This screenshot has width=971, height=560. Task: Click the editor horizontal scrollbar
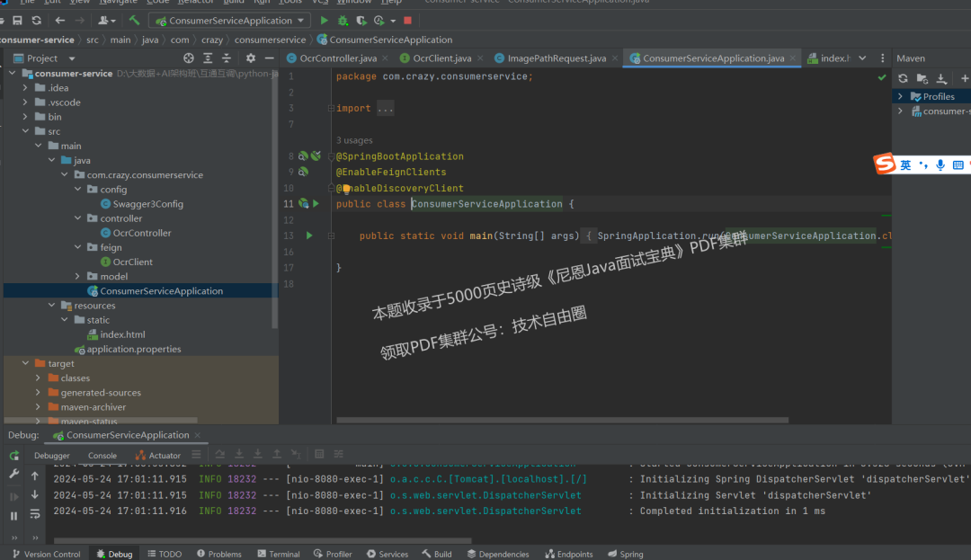pyautogui.click(x=562, y=420)
